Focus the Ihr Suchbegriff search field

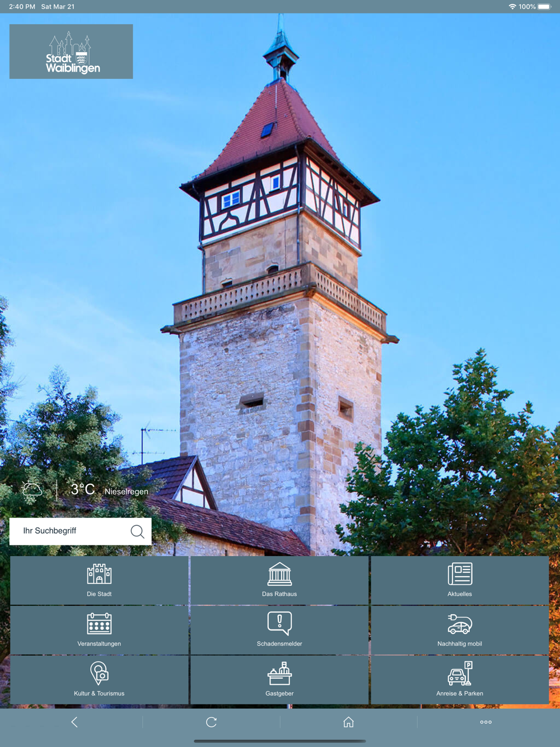[x=81, y=531]
